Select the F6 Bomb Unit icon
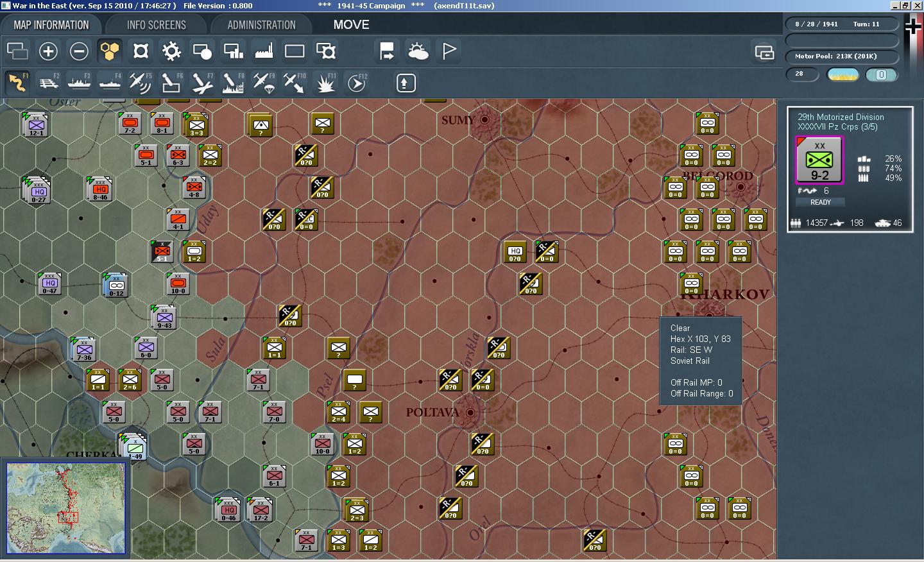The width and height of the screenshot is (924, 562). [171, 83]
